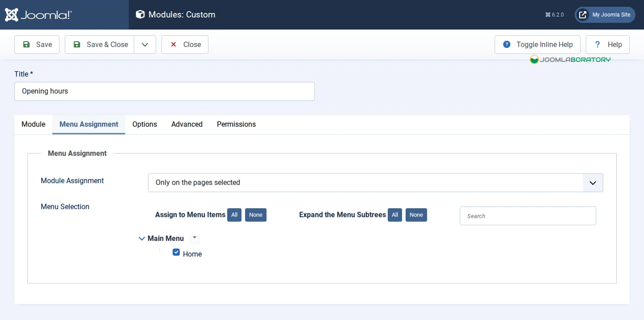Click the Main Menu tree label

165,239
